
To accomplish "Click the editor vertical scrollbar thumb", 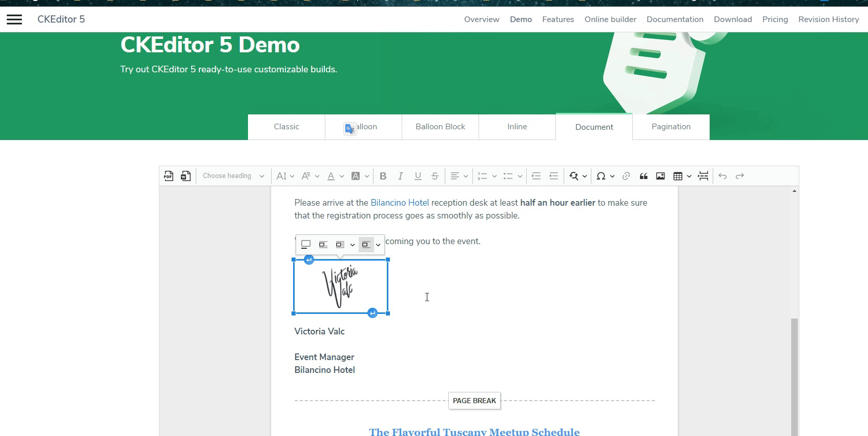I will tap(794, 377).
